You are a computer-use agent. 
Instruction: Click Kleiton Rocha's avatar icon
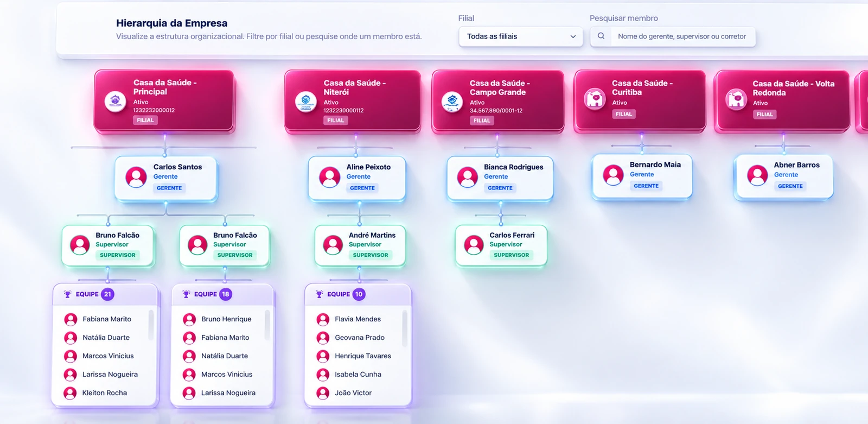pos(70,393)
